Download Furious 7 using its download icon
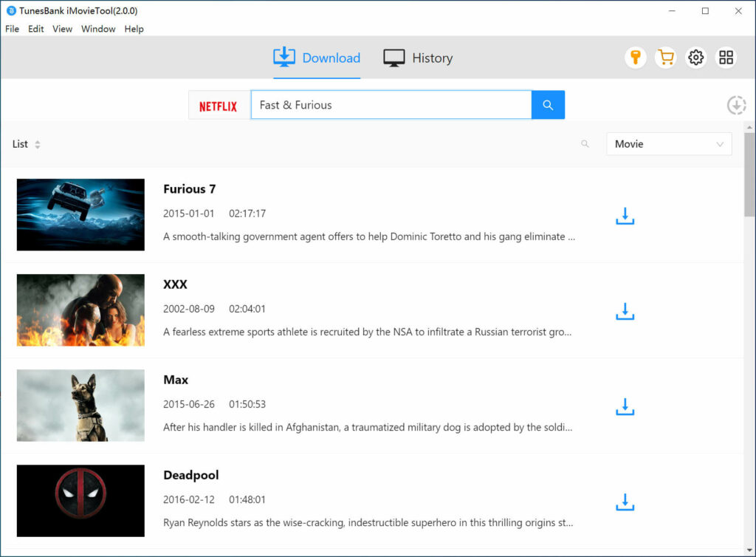Image resolution: width=756 pixels, height=557 pixels. pyautogui.click(x=625, y=216)
